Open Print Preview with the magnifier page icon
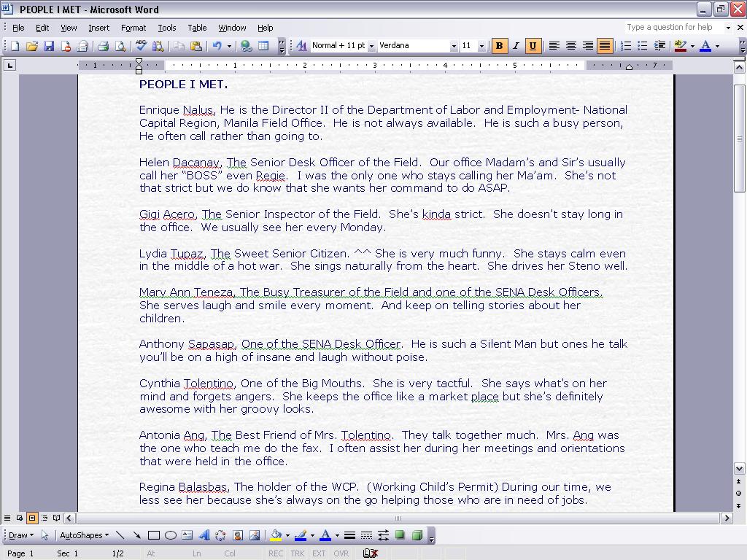The height and width of the screenshot is (560, 747). pos(120,46)
